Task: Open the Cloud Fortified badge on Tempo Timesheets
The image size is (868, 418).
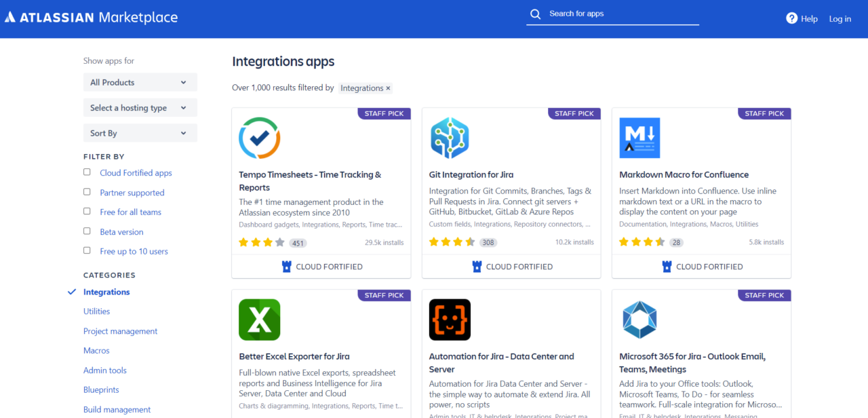Action: point(321,266)
